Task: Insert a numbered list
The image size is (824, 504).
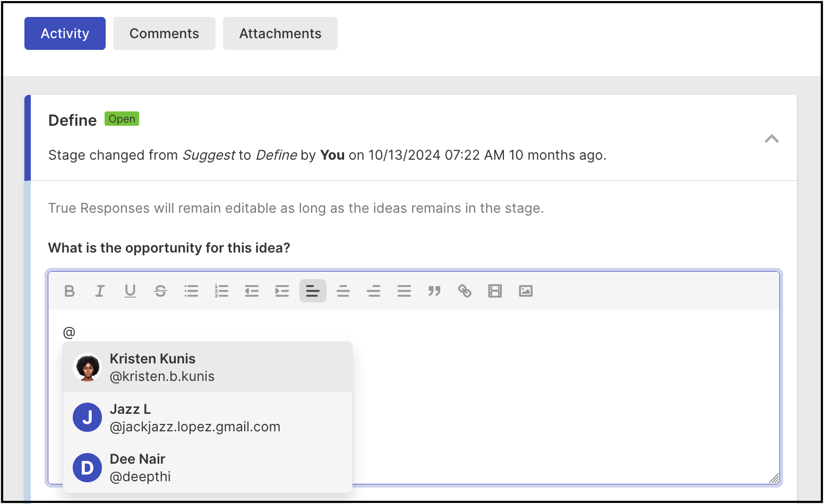Action: pos(221,291)
